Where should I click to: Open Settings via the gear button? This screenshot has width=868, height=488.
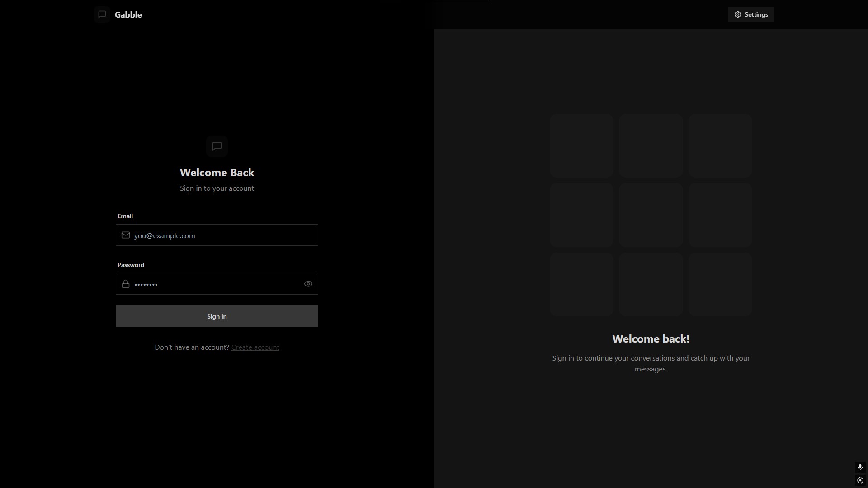click(x=751, y=14)
